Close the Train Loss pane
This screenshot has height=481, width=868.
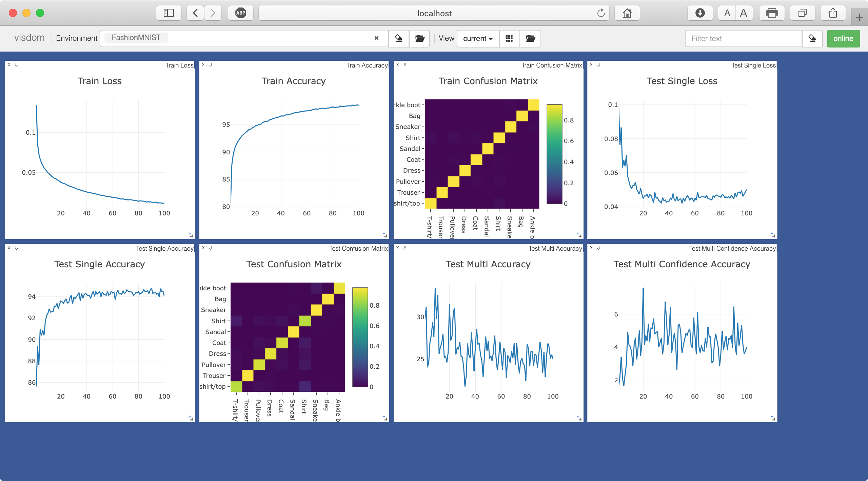tap(9, 64)
